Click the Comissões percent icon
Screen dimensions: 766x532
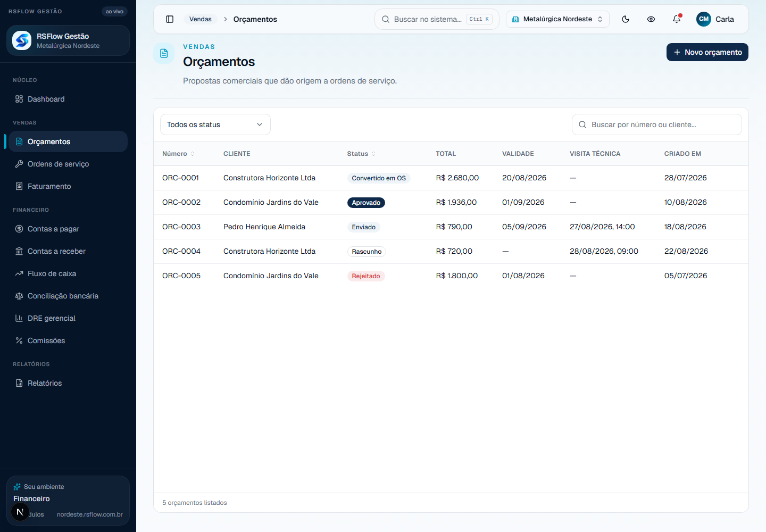click(19, 340)
